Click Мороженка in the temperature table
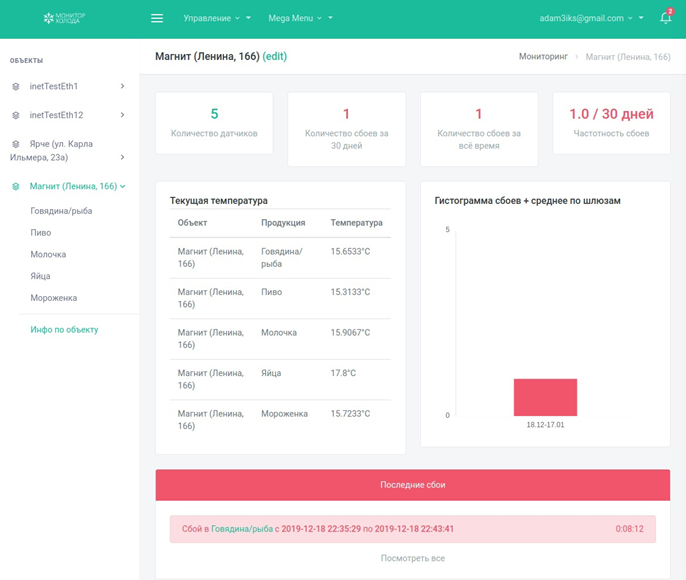686x580 pixels. tap(284, 414)
